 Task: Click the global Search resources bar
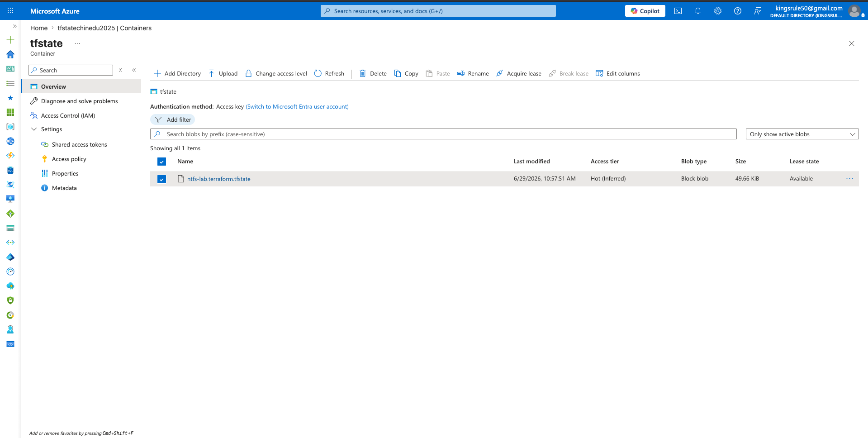(438, 11)
